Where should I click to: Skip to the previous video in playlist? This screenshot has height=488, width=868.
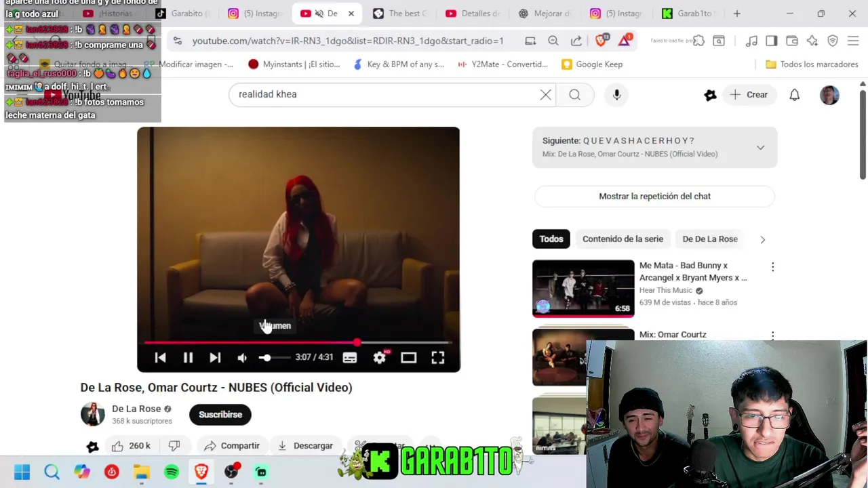point(161,358)
